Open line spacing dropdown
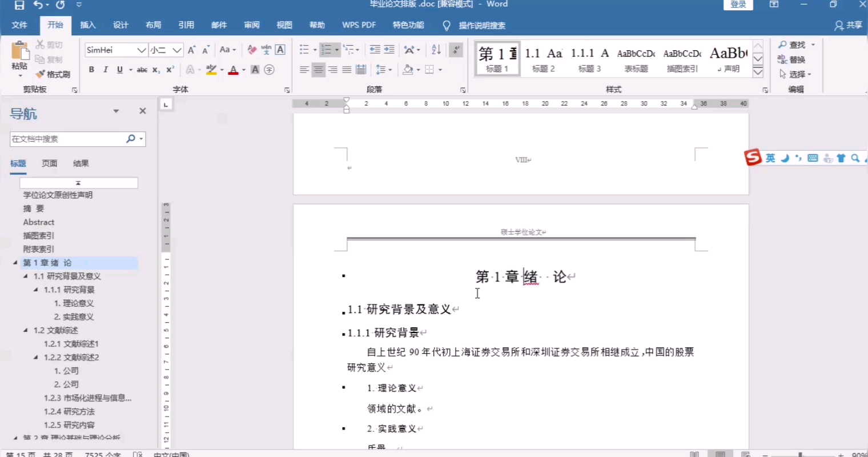Viewport: 868px width, 457px height. 384,70
